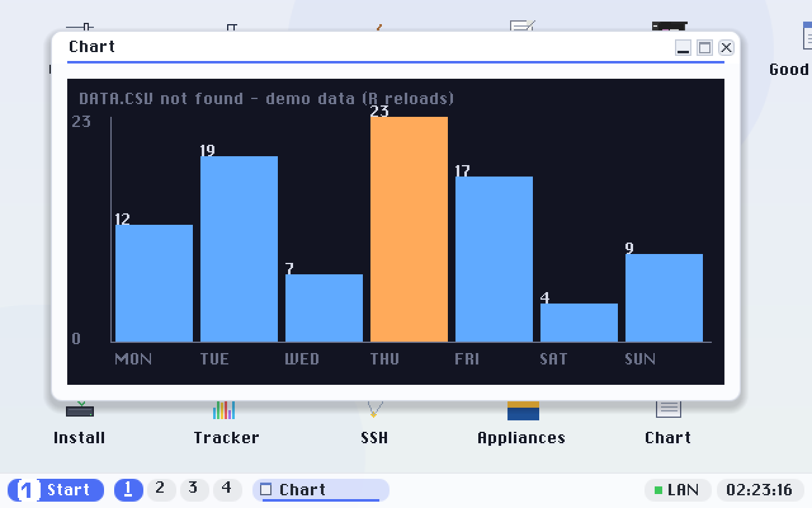
Task: Click the clock showing 02:23:16
Action: tap(760, 490)
